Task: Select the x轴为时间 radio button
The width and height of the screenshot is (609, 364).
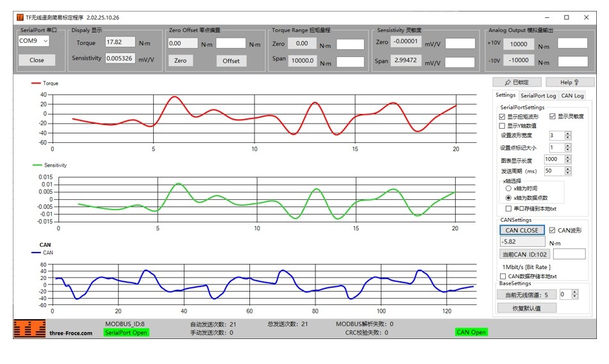Action: (508, 188)
